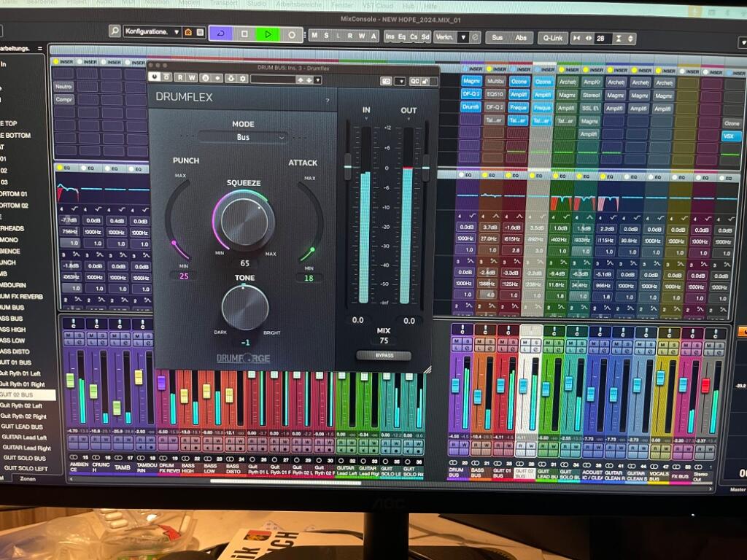Select GUIT LEAD BUS in the channel list

(x=23, y=427)
